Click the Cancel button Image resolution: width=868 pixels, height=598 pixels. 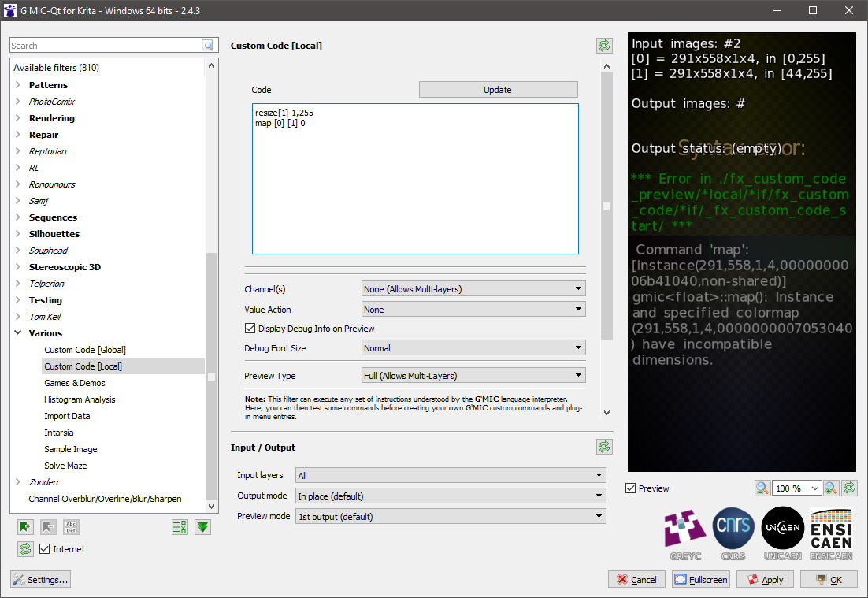(636, 579)
